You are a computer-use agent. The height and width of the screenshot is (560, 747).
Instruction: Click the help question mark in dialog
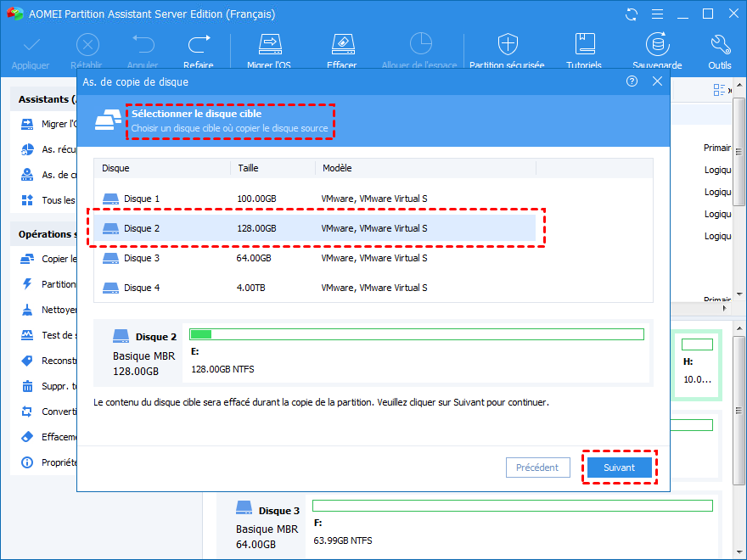(632, 81)
